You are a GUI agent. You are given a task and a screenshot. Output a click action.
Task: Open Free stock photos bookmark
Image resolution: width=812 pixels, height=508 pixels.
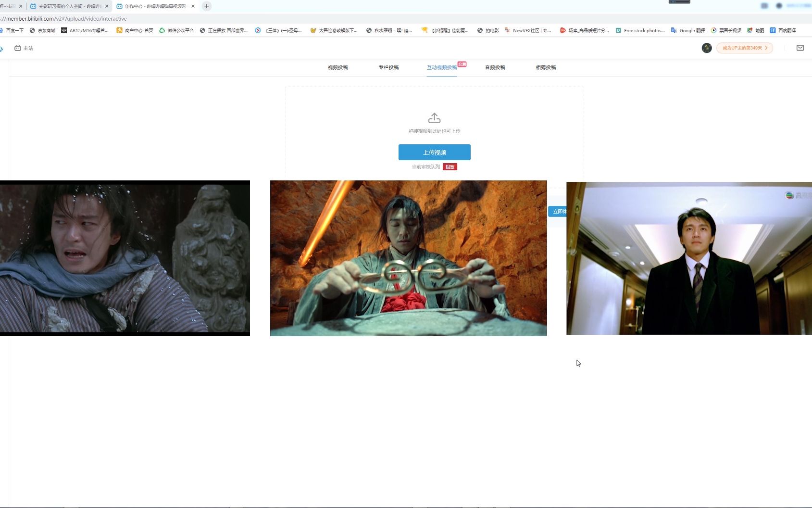pos(640,30)
